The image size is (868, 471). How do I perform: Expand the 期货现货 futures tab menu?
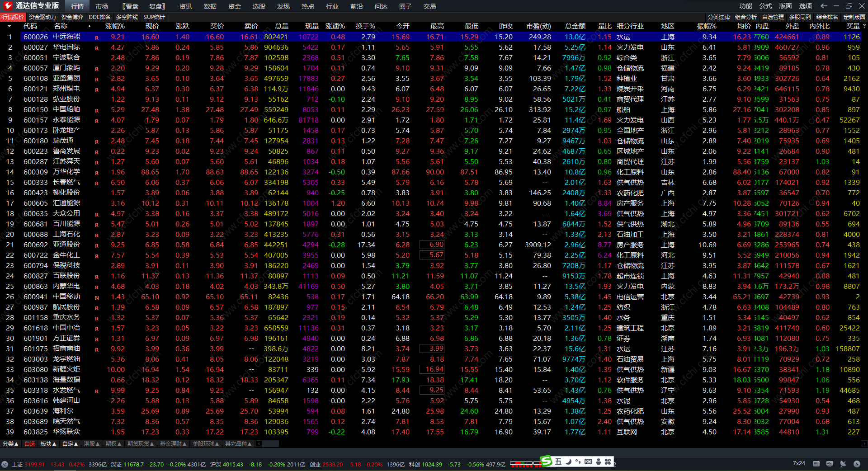coord(141,444)
